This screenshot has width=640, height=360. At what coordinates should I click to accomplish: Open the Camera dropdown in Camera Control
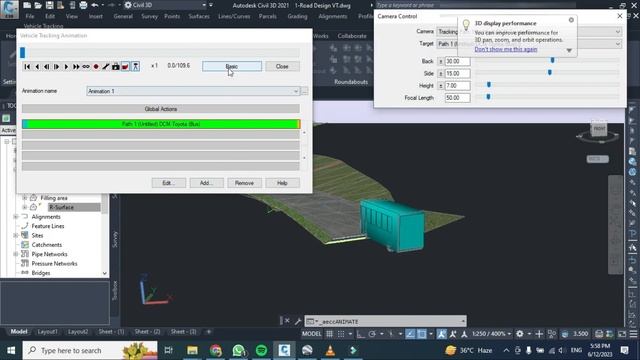[618, 31]
